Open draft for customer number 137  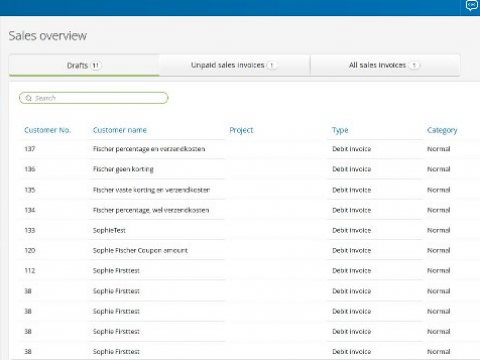coord(247,149)
